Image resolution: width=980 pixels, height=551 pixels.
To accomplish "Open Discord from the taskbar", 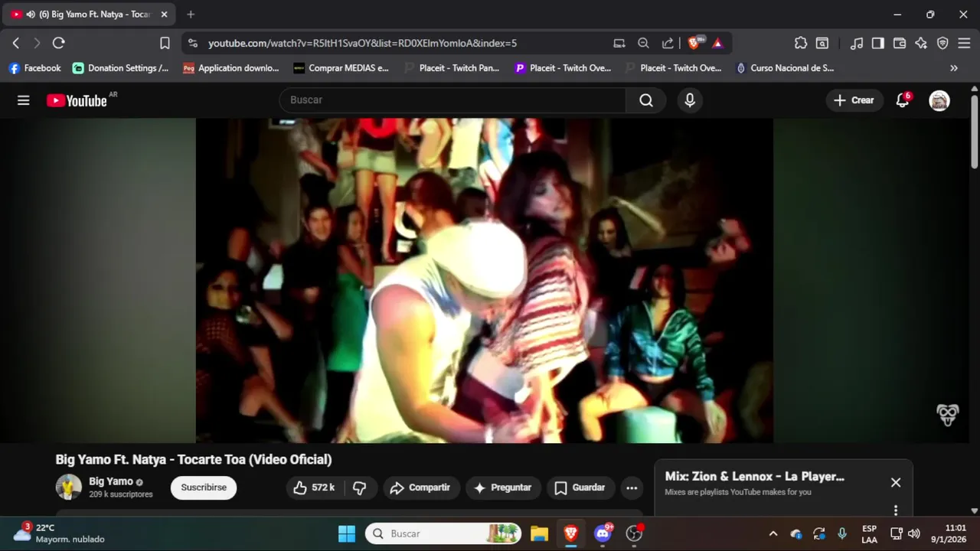I will coord(603,533).
